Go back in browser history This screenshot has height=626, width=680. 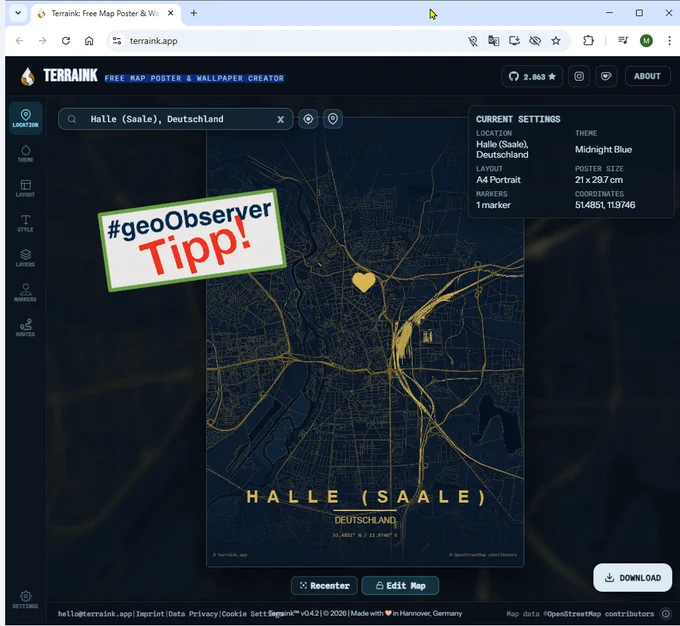pyautogui.click(x=20, y=41)
